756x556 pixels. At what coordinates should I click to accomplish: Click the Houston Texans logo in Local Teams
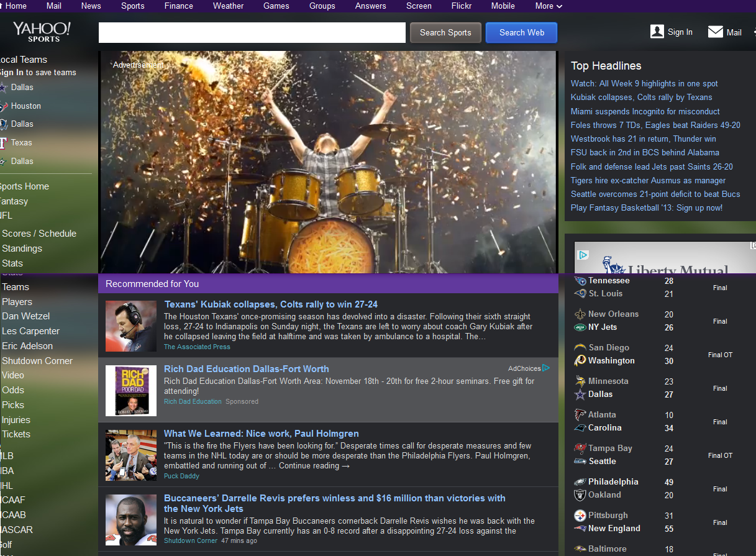[3, 106]
